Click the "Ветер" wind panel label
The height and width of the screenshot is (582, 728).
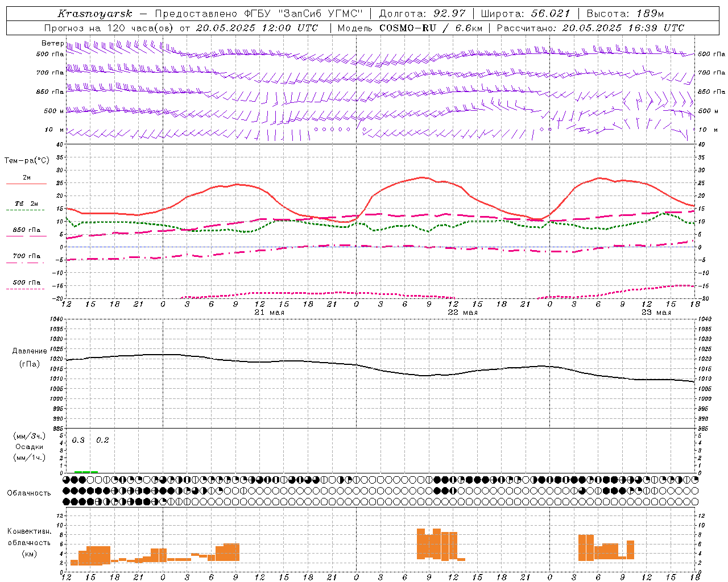click(x=53, y=43)
